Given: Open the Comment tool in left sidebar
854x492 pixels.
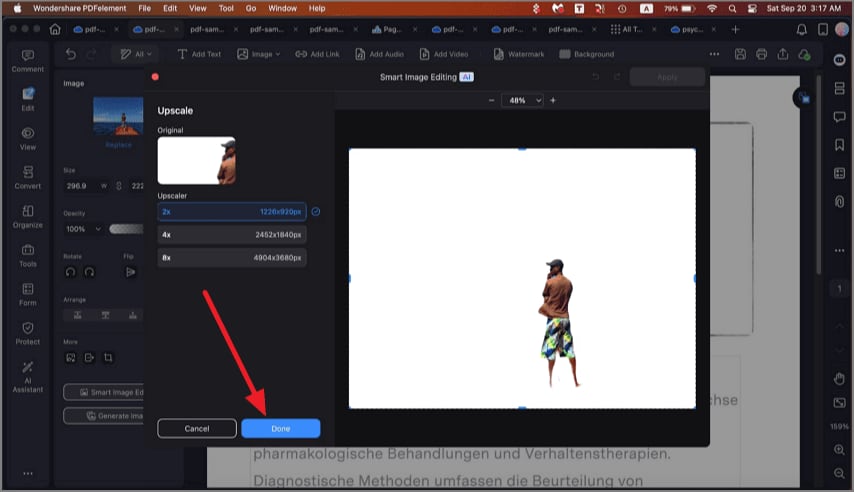Looking at the screenshot, I should tap(28, 61).
